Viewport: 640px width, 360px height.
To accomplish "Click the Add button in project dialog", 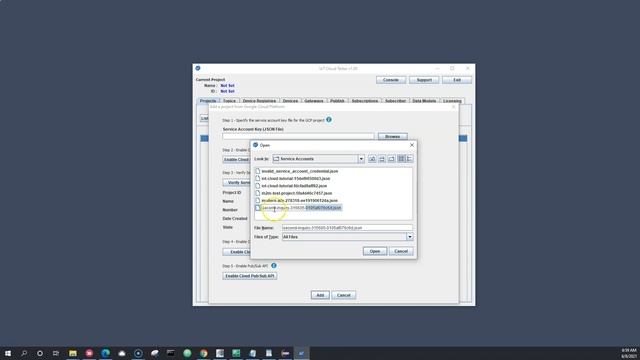I will [x=320, y=295].
